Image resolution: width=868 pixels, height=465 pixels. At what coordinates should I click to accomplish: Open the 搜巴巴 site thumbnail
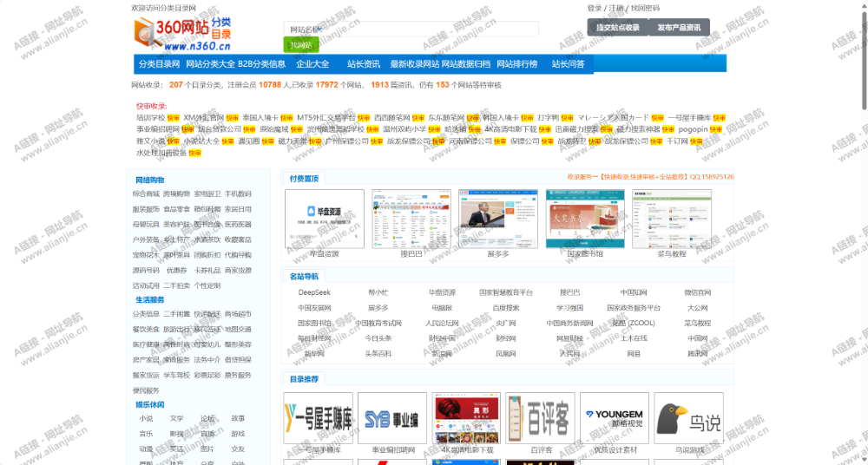[411, 219]
